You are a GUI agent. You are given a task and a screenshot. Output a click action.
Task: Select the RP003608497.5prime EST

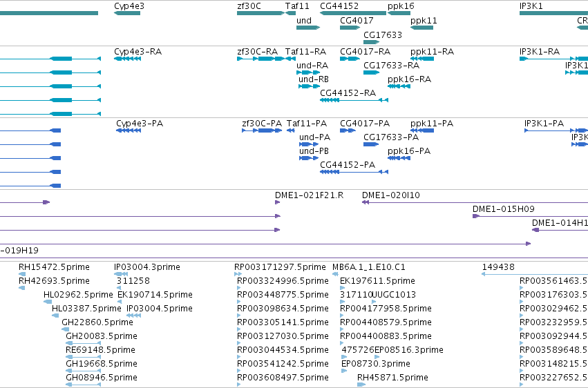[239, 385]
